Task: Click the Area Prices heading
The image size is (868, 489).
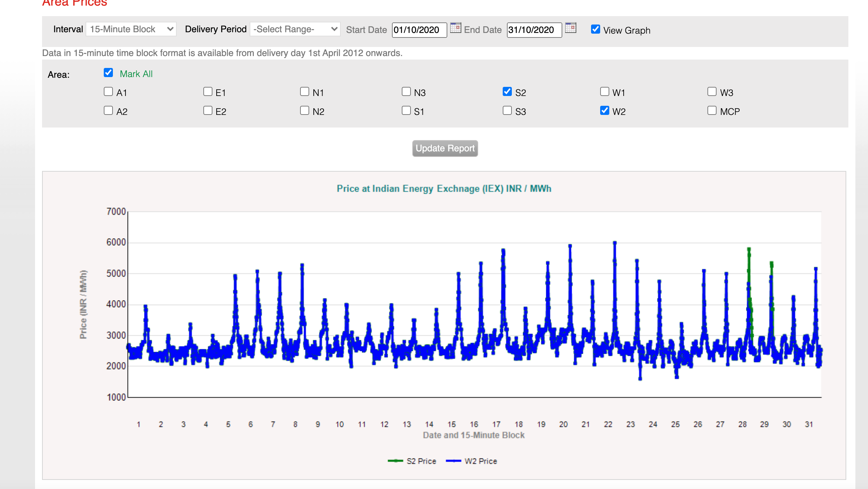Action: tap(74, 3)
